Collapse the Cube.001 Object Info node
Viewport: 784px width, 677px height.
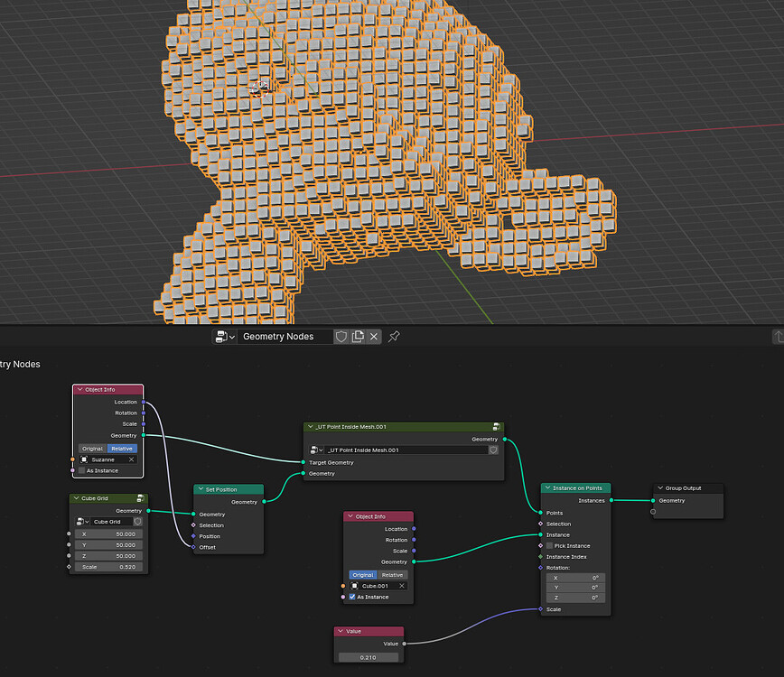pos(350,516)
